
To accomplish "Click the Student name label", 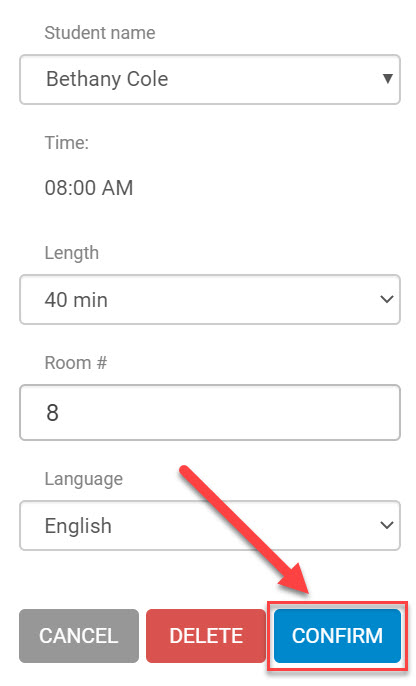I will (x=100, y=33).
